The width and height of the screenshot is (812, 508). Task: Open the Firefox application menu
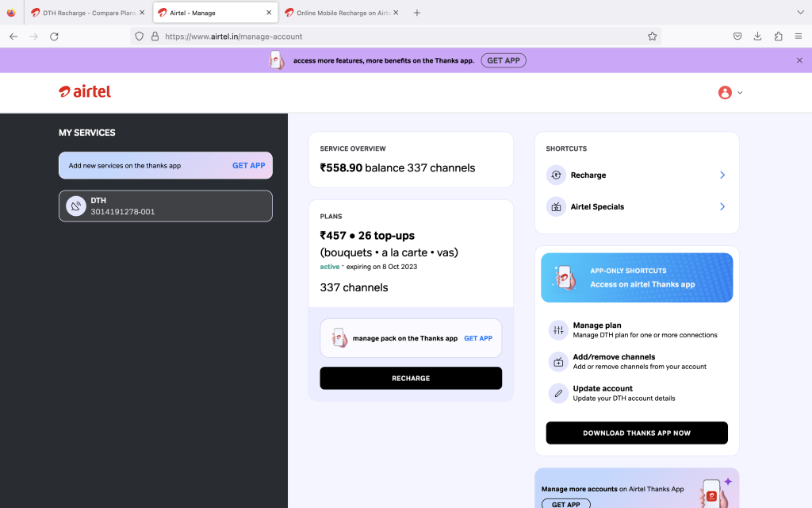tap(798, 37)
